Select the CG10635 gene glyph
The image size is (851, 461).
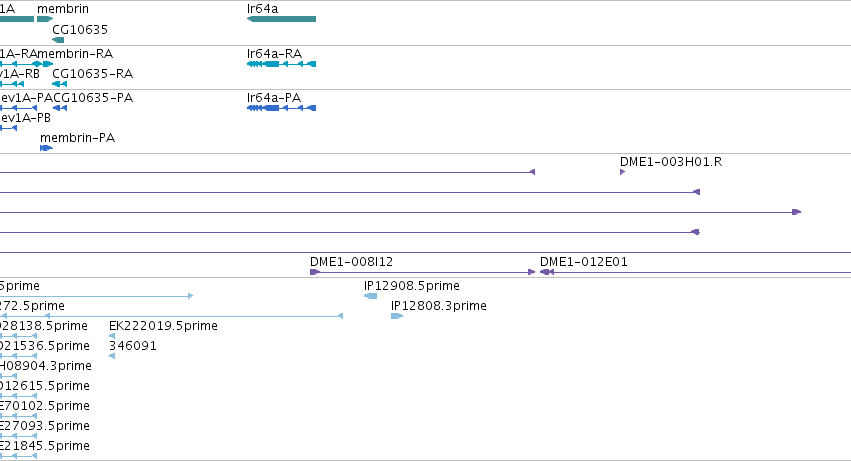pos(58,40)
